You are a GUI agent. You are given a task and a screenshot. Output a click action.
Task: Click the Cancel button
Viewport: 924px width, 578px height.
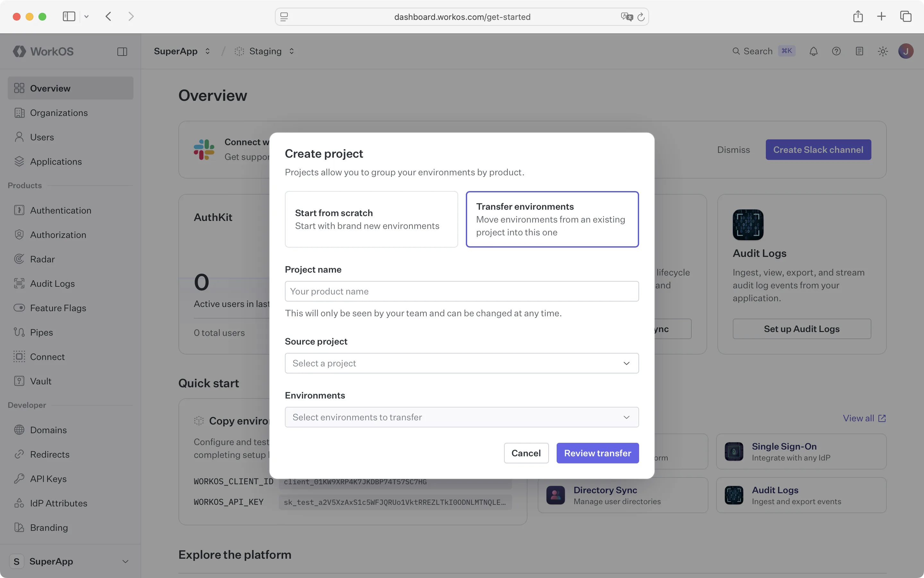pyautogui.click(x=526, y=453)
